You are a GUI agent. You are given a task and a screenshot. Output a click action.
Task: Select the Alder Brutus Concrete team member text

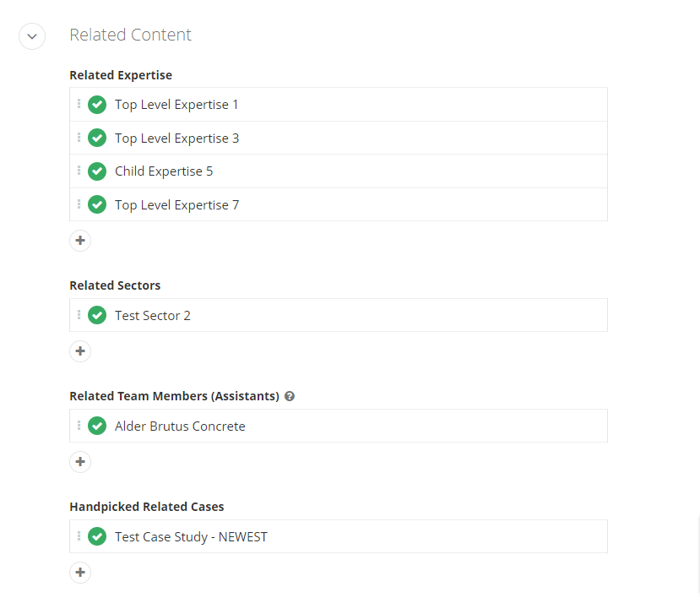pyautogui.click(x=180, y=426)
